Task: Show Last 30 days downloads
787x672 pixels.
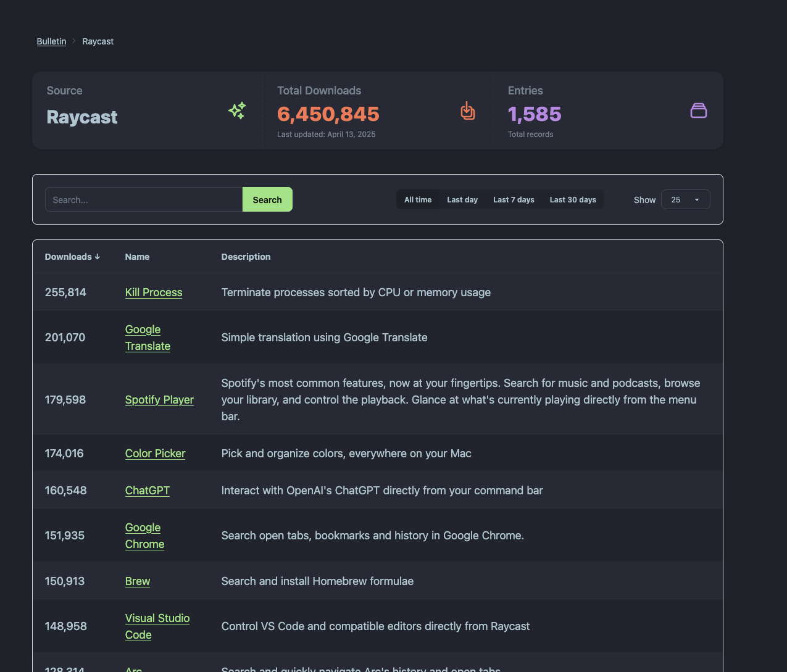Action: 573,200
